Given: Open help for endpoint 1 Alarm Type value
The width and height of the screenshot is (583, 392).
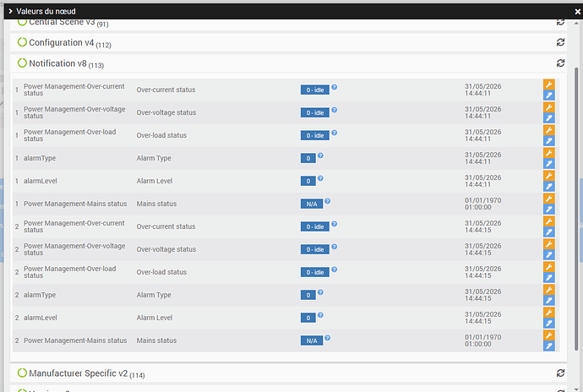Looking at the screenshot, I should tap(320, 155).
